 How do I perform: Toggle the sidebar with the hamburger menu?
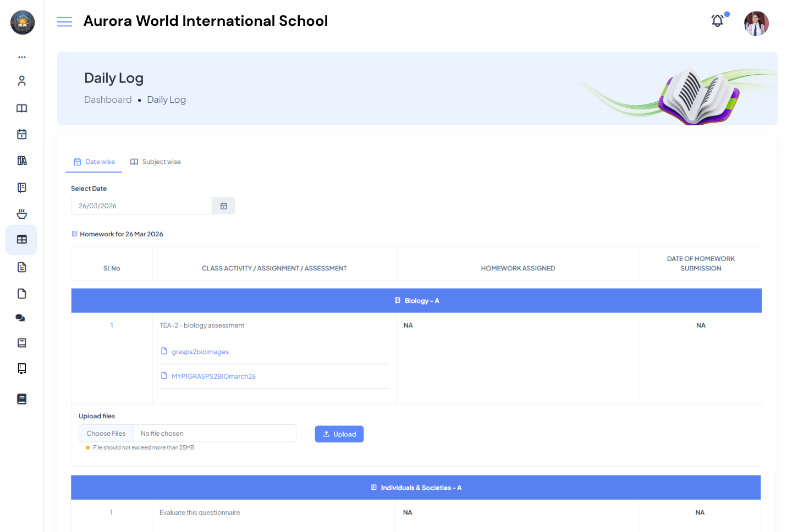(64, 21)
